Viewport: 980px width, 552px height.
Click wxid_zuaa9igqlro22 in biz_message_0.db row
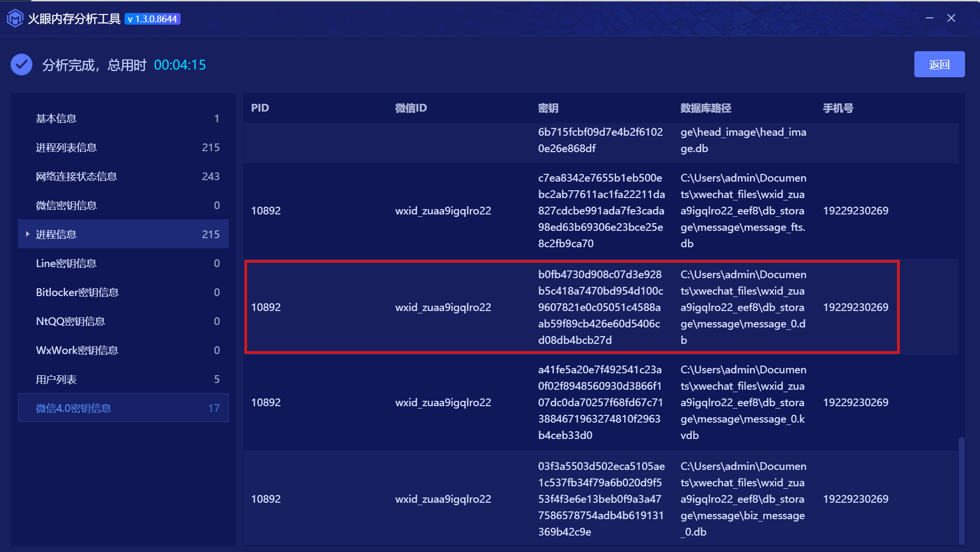443,499
